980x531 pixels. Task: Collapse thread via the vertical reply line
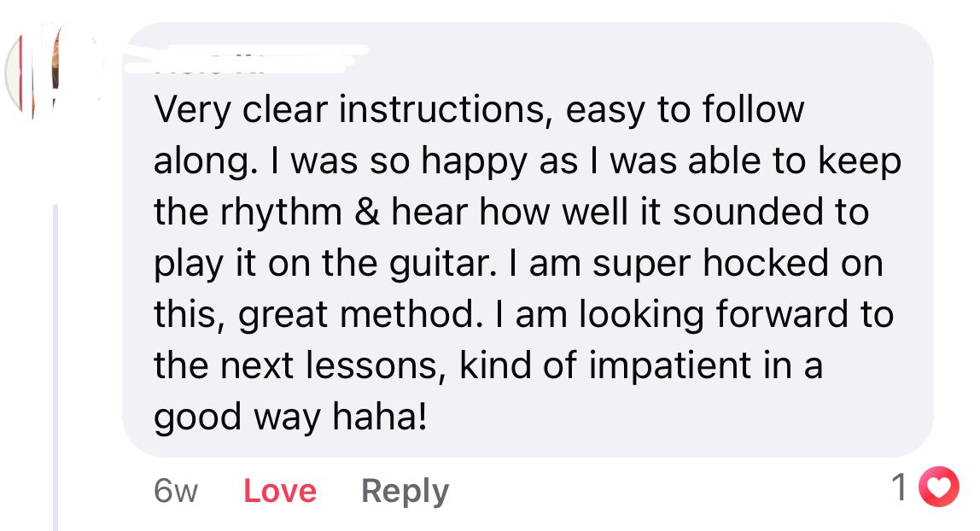click(56, 367)
